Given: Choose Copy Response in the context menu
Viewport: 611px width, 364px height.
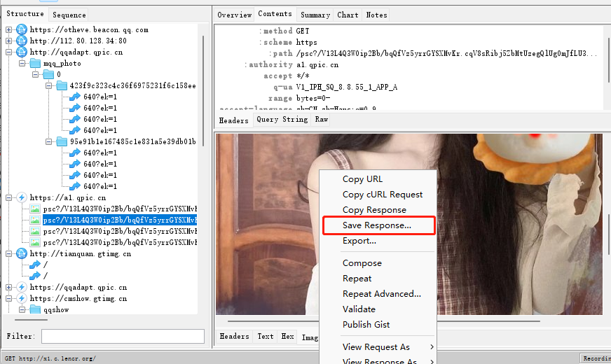Looking at the screenshot, I should tap(378, 210).
